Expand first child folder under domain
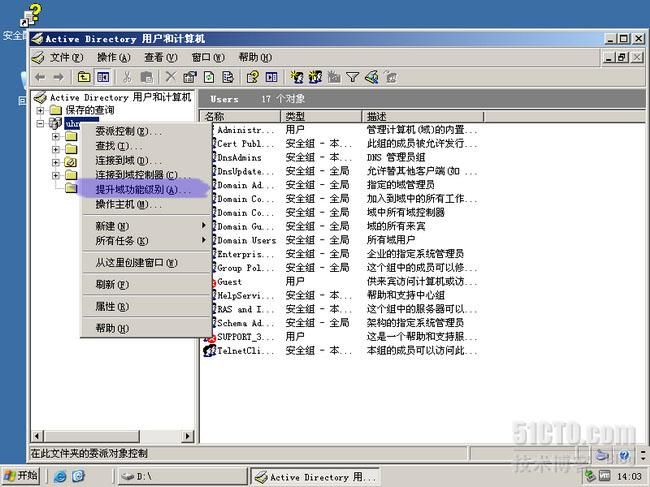Image resolution: width=650 pixels, height=487 pixels. (56, 136)
